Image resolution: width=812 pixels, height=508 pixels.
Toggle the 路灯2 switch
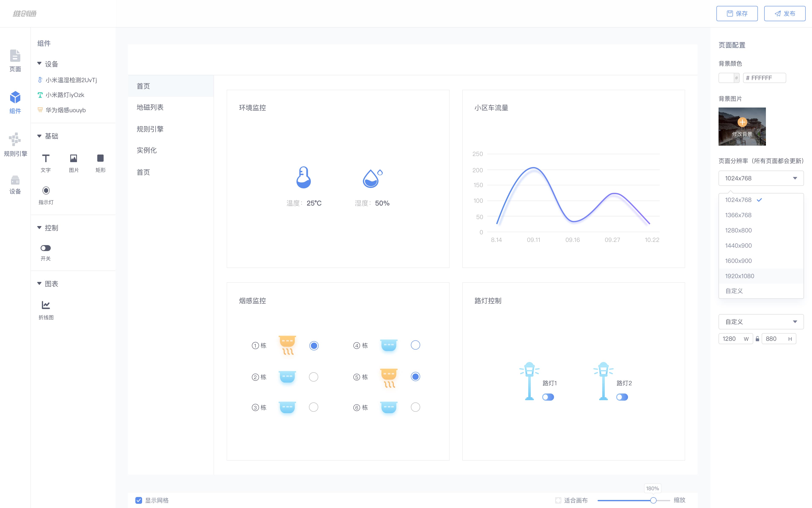[622, 397]
